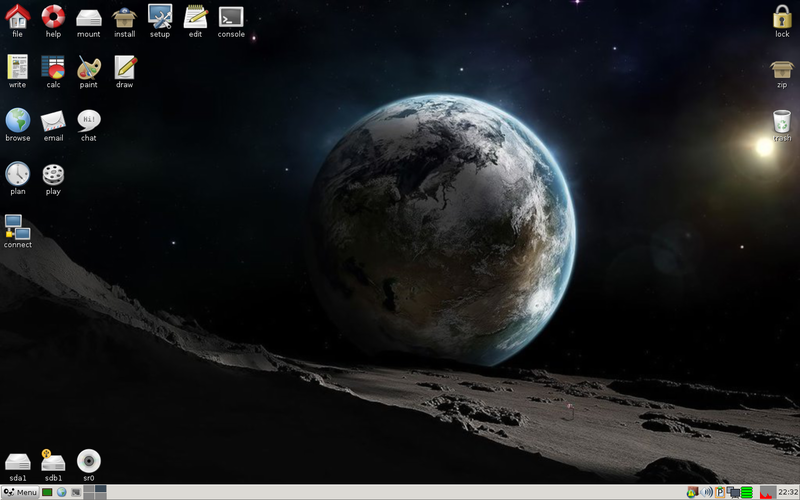This screenshot has height=500, width=800.
Task: Open the chat app icon
Action: coord(89,126)
